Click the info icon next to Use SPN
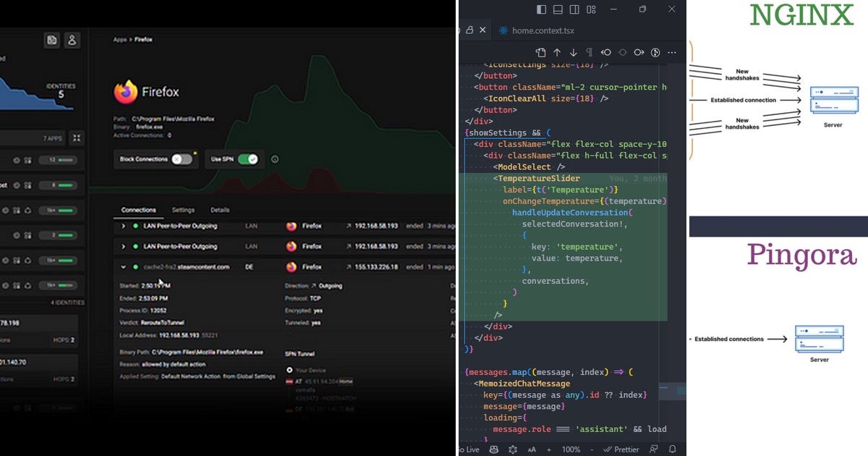The height and width of the screenshot is (456, 868). (x=275, y=159)
